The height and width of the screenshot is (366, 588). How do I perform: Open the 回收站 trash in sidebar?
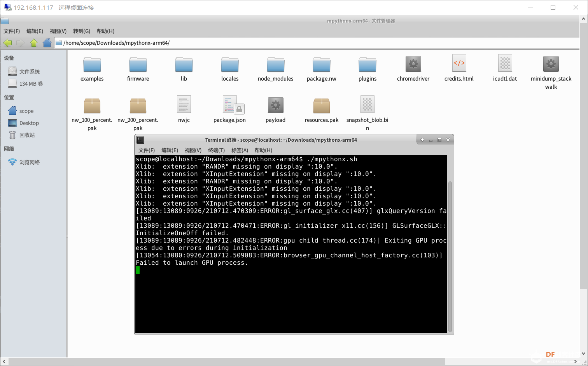pos(27,135)
